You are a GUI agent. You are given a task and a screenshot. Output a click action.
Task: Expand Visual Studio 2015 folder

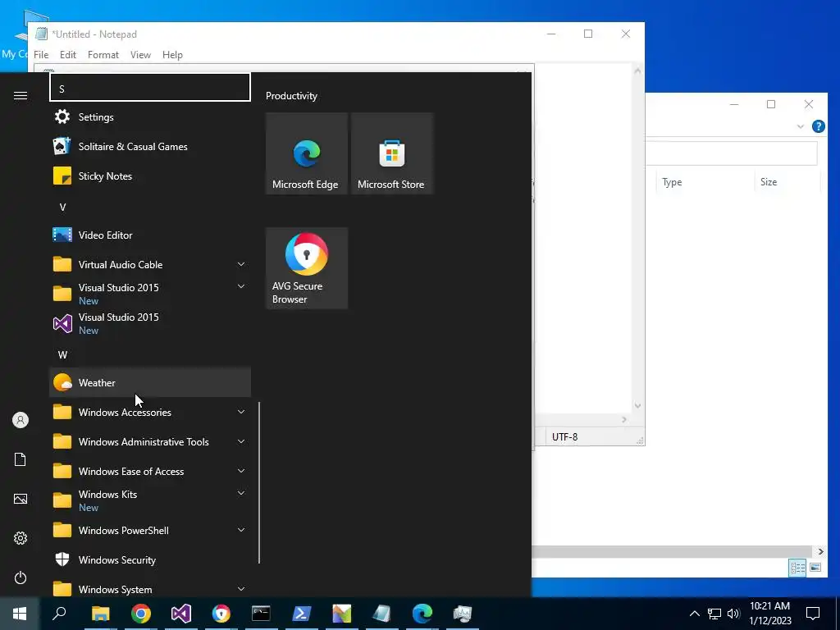(241, 286)
